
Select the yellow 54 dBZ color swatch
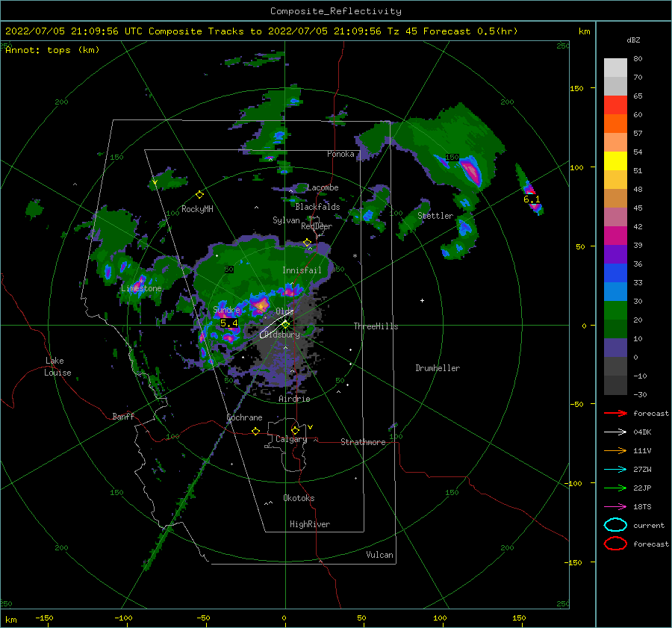pos(615,161)
